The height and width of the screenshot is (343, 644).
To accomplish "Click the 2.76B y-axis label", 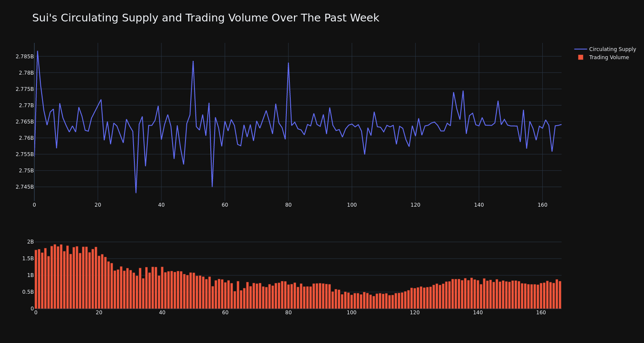I will 26,138.
